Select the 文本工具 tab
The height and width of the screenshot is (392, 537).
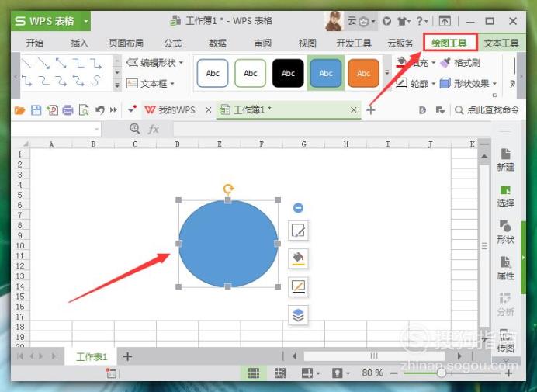coord(501,43)
